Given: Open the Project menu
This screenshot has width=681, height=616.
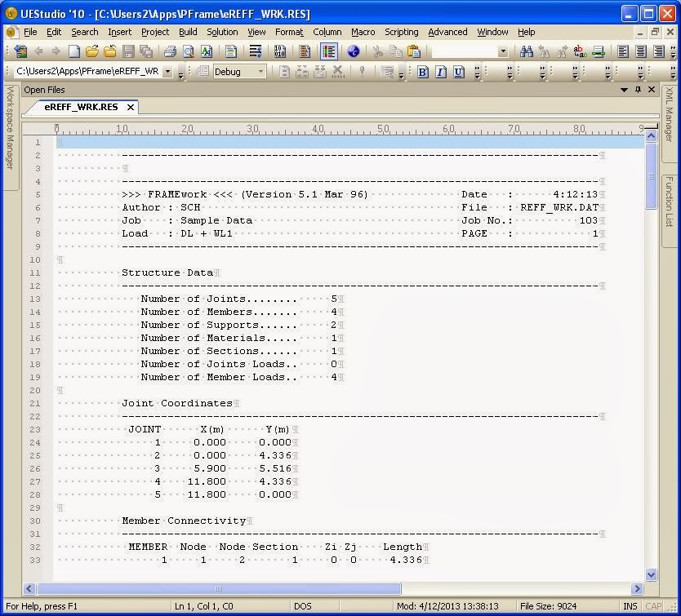Looking at the screenshot, I should [155, 32].
